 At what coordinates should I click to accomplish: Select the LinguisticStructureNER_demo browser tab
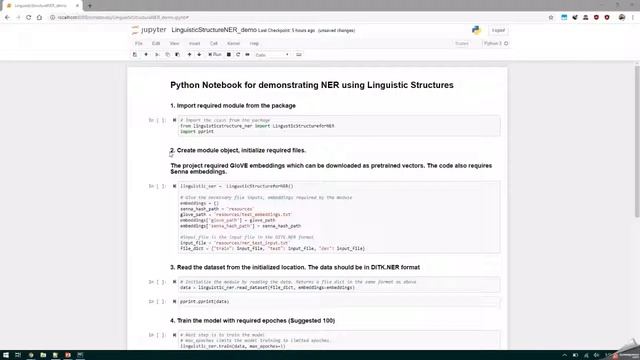tap(41, 6)
